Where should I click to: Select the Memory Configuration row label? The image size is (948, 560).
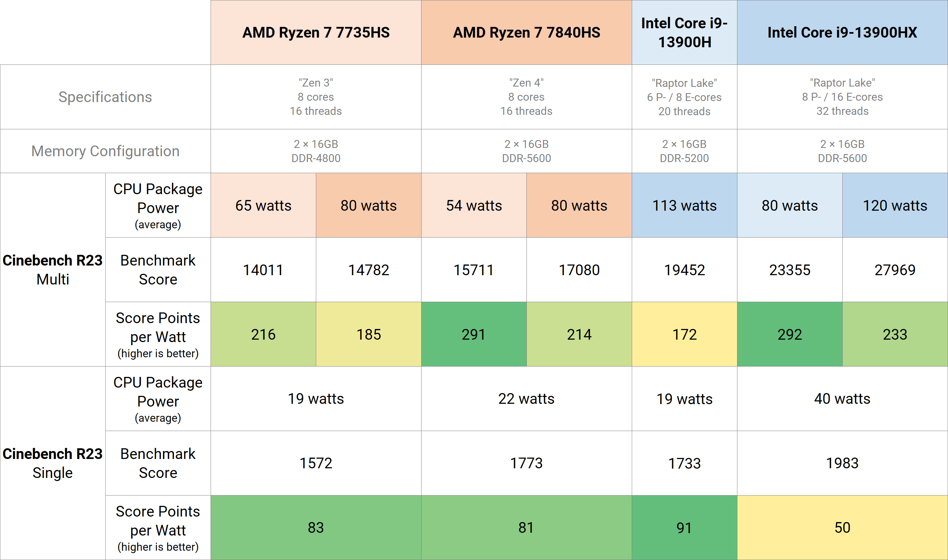(x=105, y=151)
